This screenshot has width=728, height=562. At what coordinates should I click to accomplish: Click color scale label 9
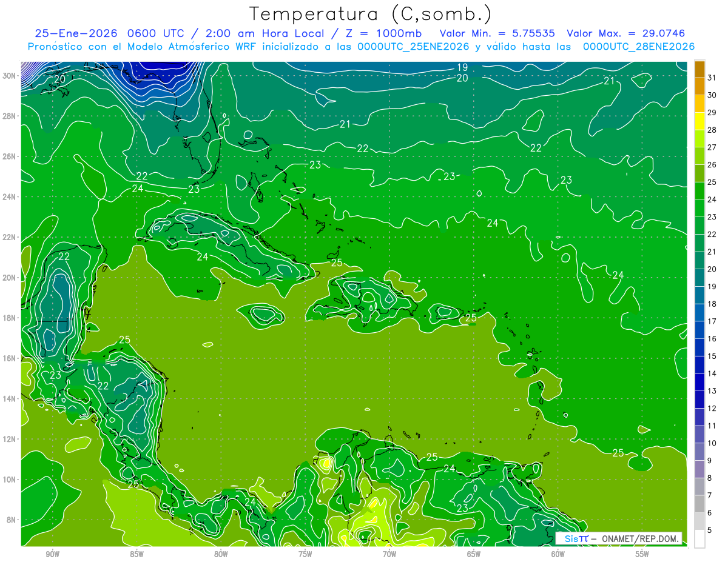click(x=710, y=461)
